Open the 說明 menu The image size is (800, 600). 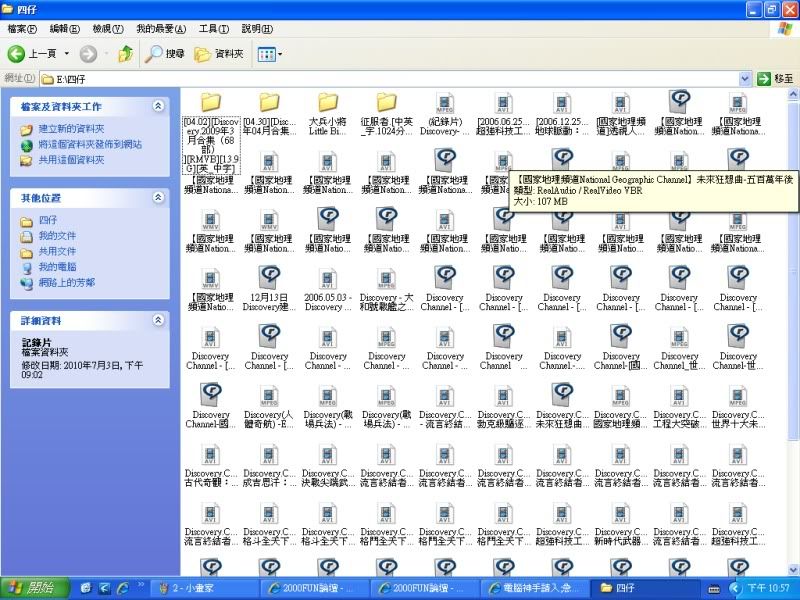pyautogui.click(x=257, y=29)
